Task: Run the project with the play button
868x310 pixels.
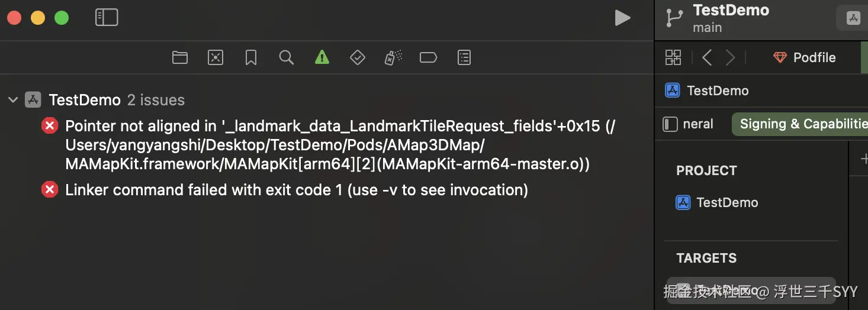Action: 622,18
